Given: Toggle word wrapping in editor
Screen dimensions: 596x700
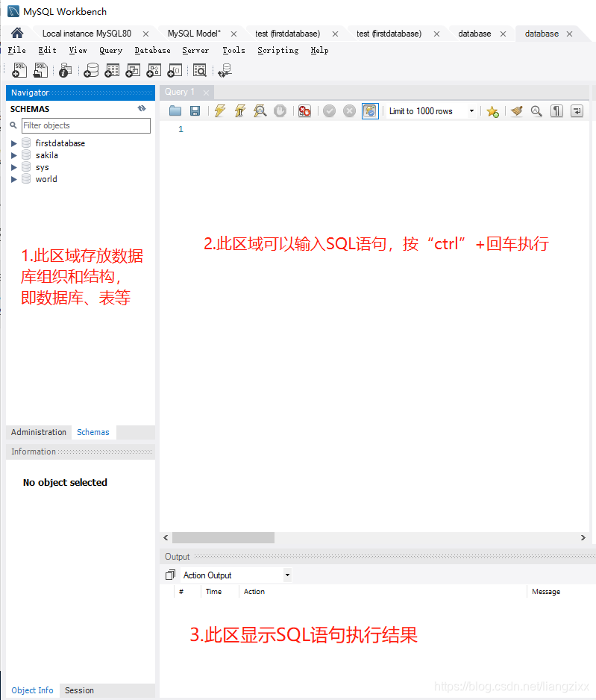Looking at the screenshot, I should [x=577, y=110].
